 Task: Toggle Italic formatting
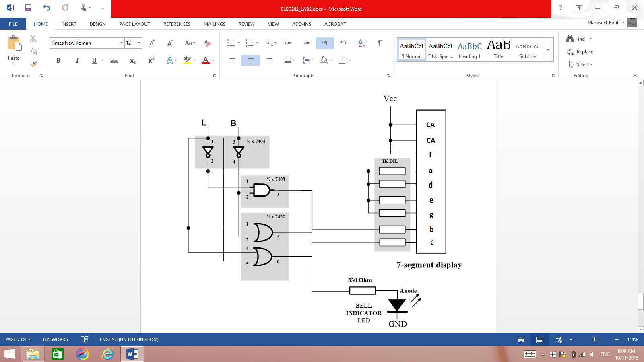coord(77,60)
